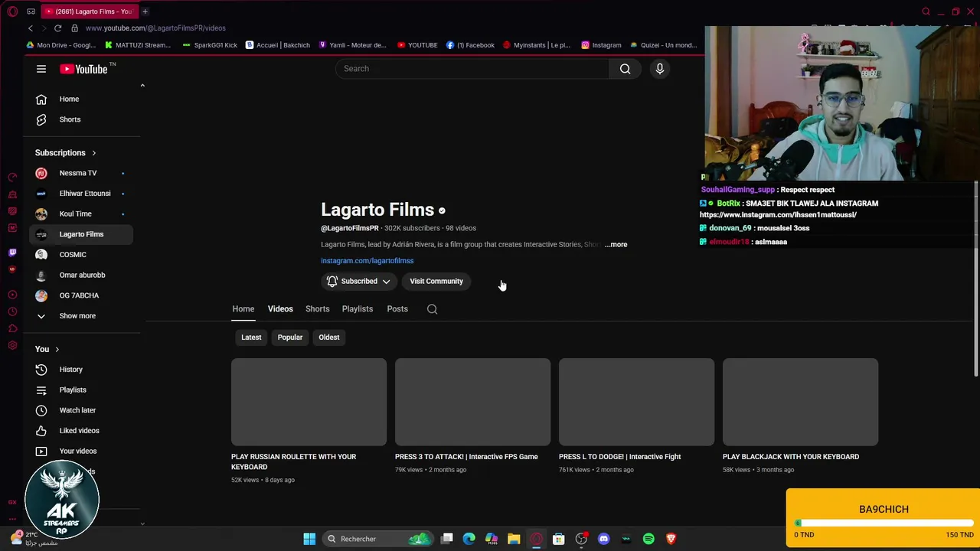Search within the channel icon
980x551 pixels.
click(433, 309)
